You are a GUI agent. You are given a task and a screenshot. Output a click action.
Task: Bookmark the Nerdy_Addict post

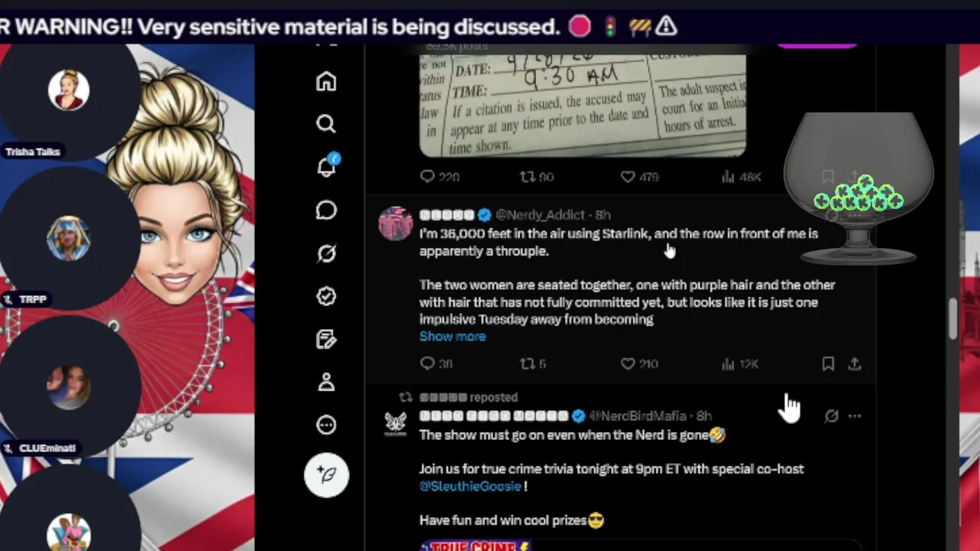[x=828, y=364]
